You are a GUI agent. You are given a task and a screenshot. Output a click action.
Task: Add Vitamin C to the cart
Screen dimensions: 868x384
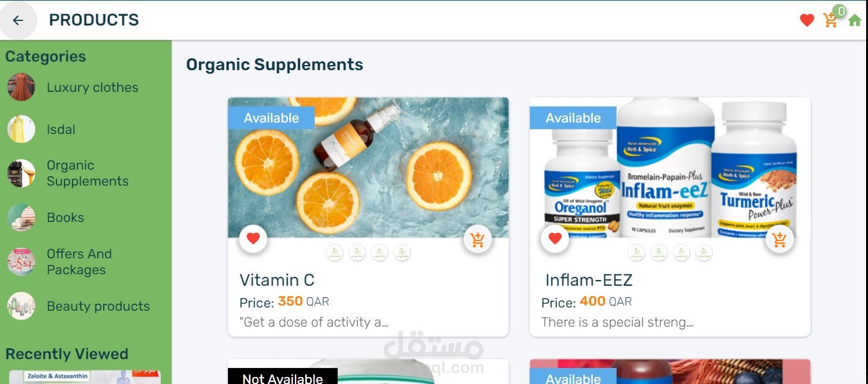pyautogui.click(x=477, y=240)
